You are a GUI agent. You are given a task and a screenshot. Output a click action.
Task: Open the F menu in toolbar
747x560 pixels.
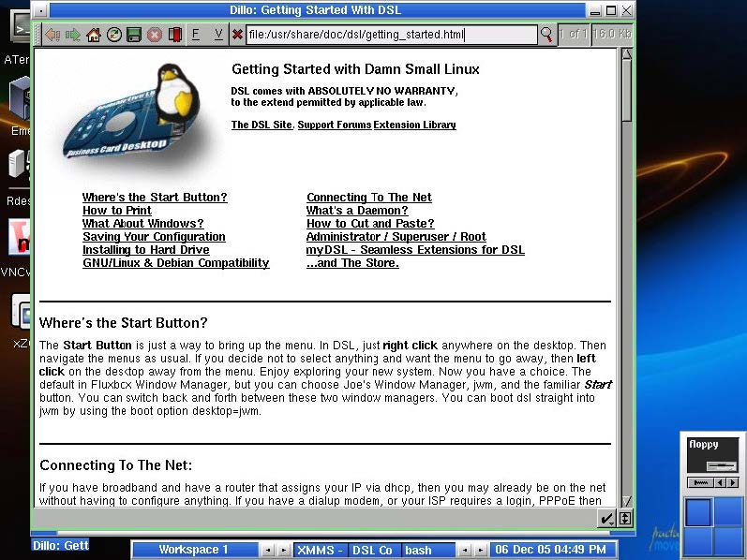pos(197,35)
